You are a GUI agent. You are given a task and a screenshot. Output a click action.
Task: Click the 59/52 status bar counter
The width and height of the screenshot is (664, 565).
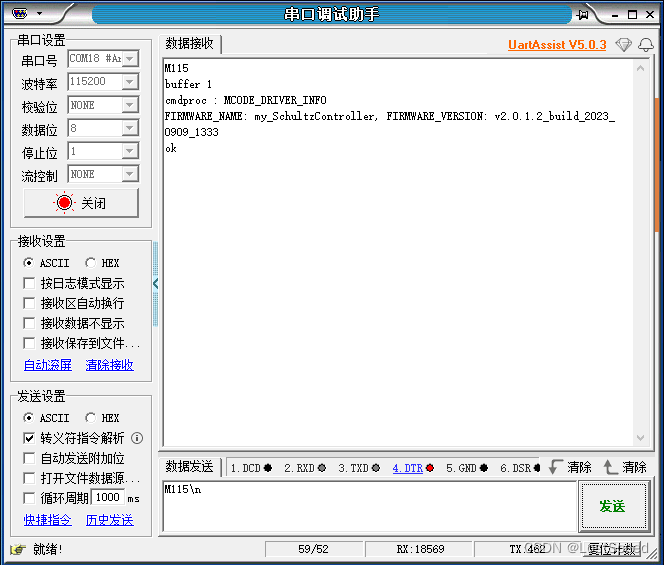(313, 549)
